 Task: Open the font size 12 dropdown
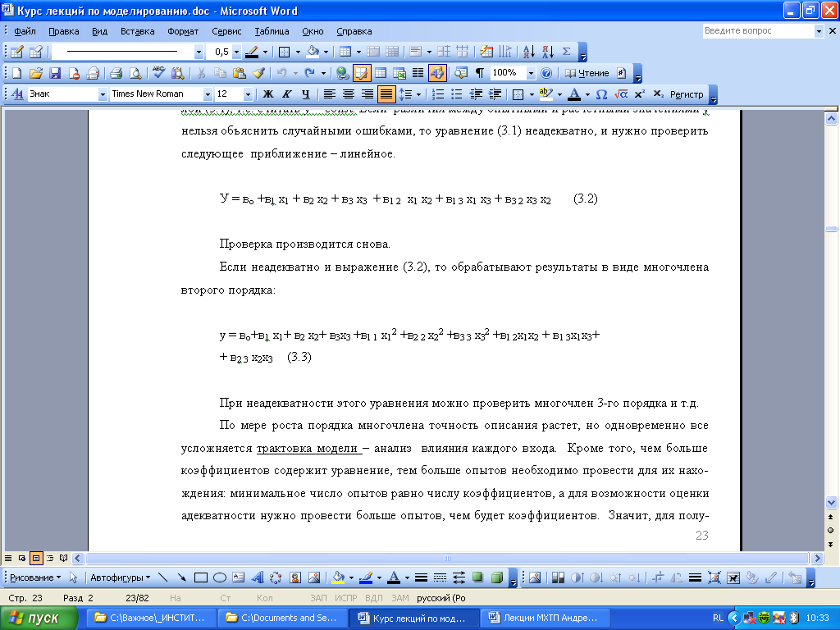(248, 94)
